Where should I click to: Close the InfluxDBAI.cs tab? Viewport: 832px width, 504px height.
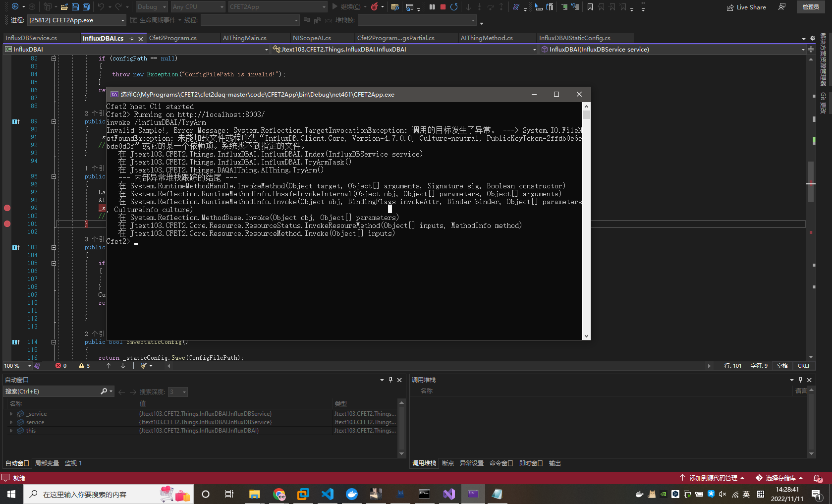tap(141, 39)
